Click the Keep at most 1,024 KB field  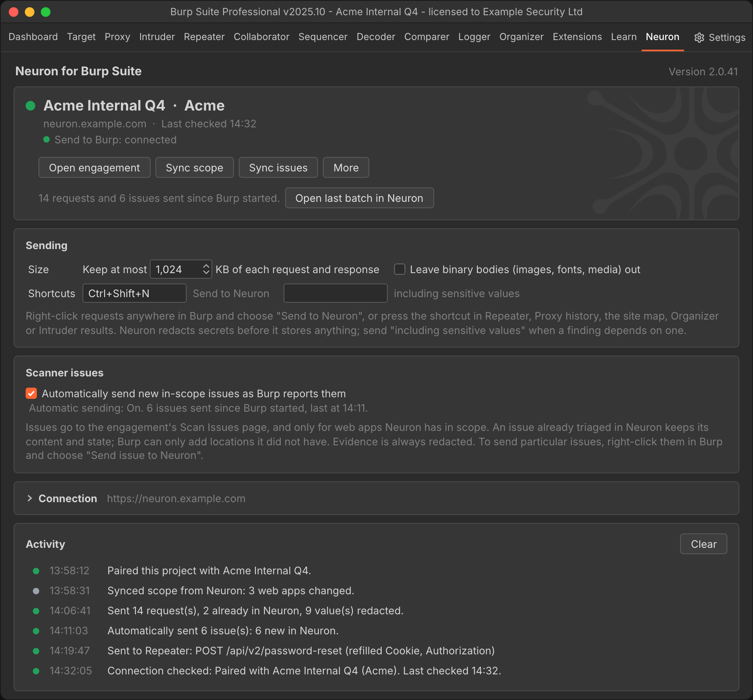(181, 269)
